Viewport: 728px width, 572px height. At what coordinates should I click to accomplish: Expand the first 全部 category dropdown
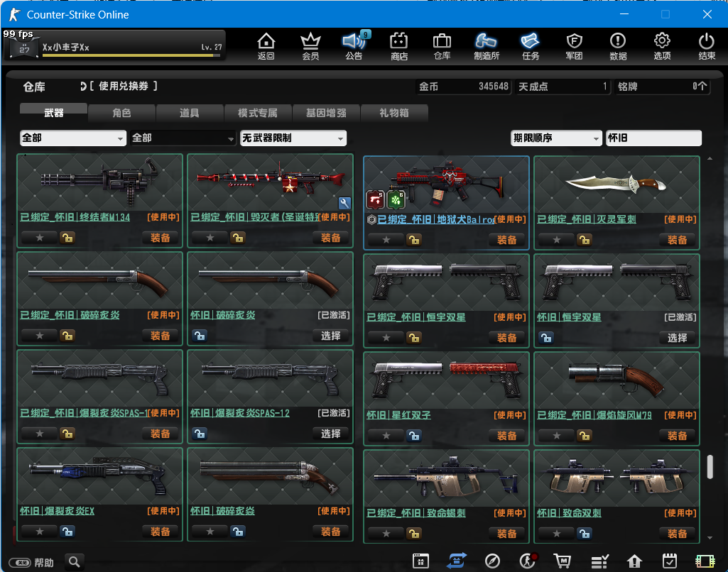(73, 138)
